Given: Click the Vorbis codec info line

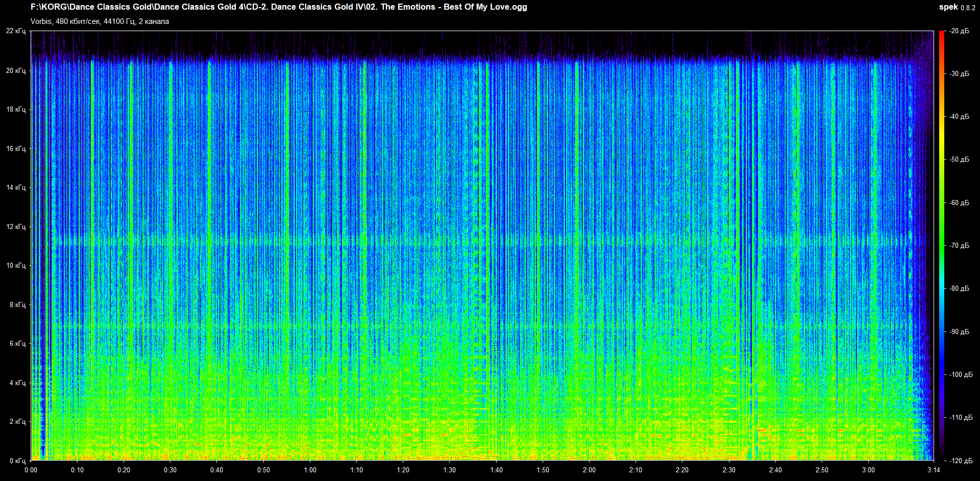Looking at the screenshot, I should tap(100, 21).
